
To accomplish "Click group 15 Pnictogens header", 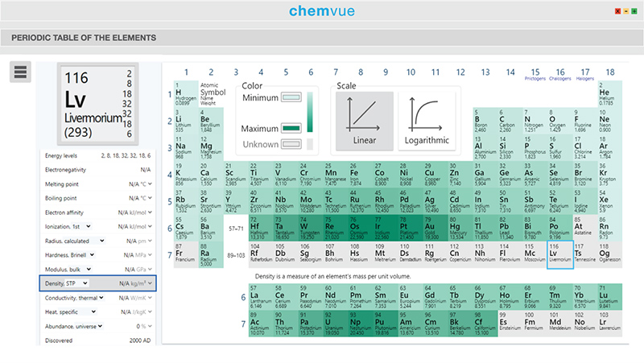I will pos(535,74).
